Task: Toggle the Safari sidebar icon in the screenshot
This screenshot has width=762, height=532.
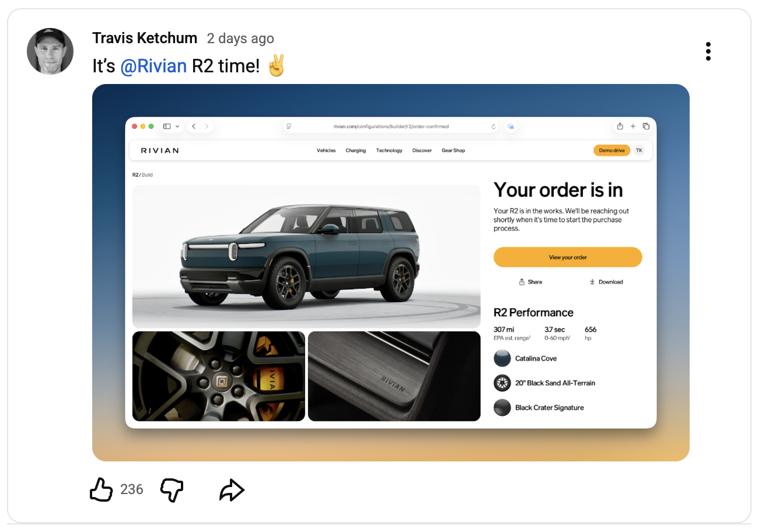Action: (x=167, y=126)
